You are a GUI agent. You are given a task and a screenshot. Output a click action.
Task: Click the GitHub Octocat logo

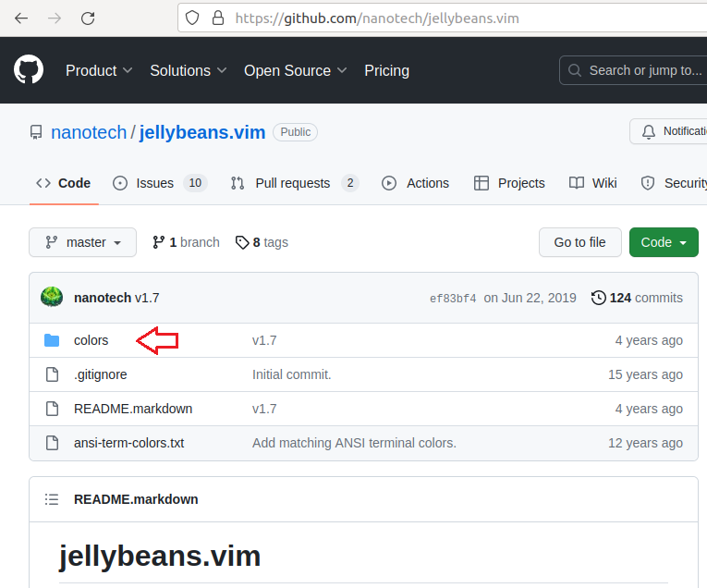29,70
